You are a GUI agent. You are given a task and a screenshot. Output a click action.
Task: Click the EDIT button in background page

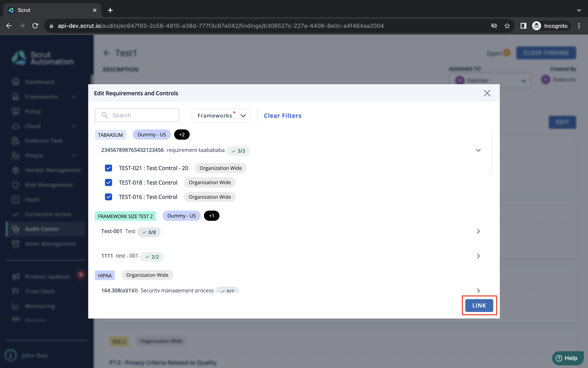(562, 122)
